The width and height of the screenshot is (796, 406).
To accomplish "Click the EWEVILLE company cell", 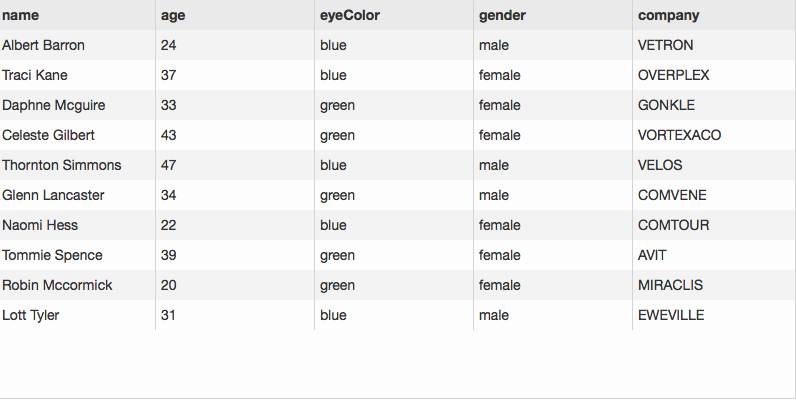I will [x=714, y=315].
